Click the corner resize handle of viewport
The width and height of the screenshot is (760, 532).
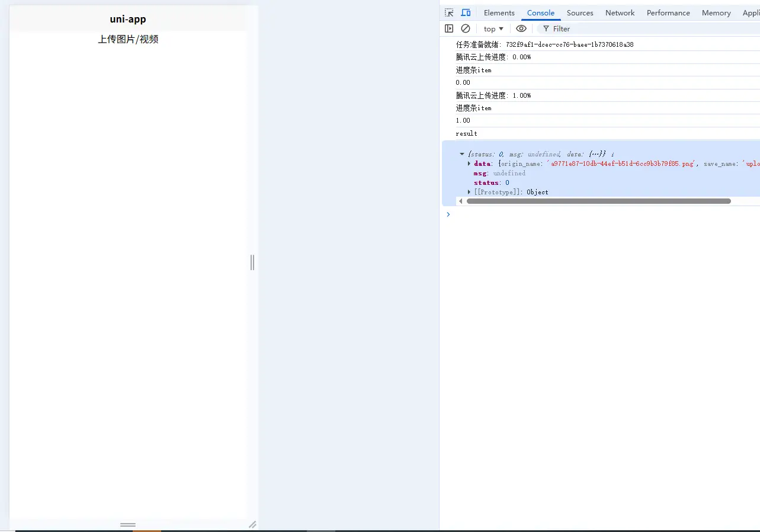252,524
